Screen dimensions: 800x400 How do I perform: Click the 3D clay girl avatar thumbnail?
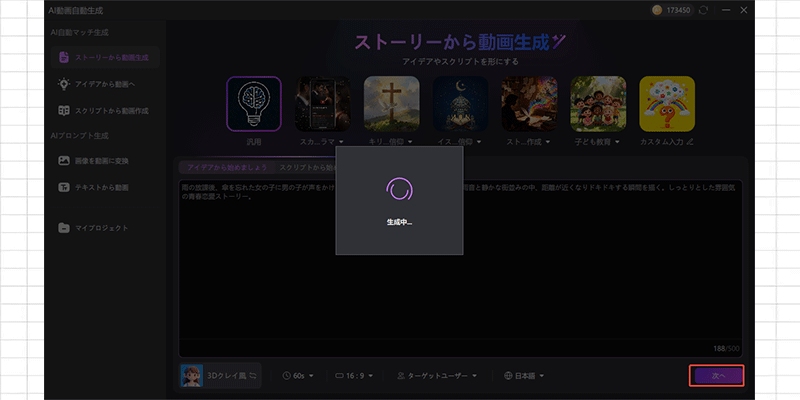tap(192, 376)
